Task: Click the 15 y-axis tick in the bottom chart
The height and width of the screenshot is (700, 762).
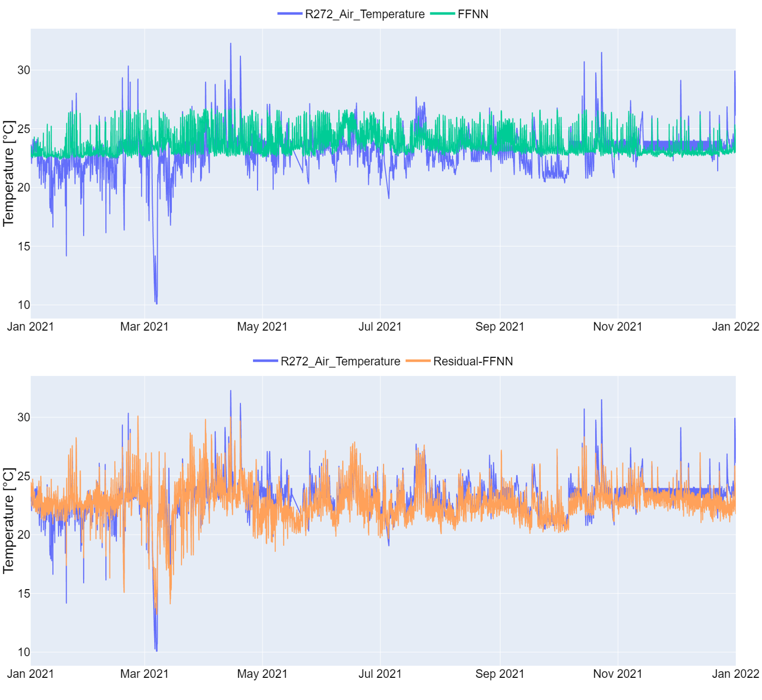Action: pyautogui.click(x=24, y=594)
